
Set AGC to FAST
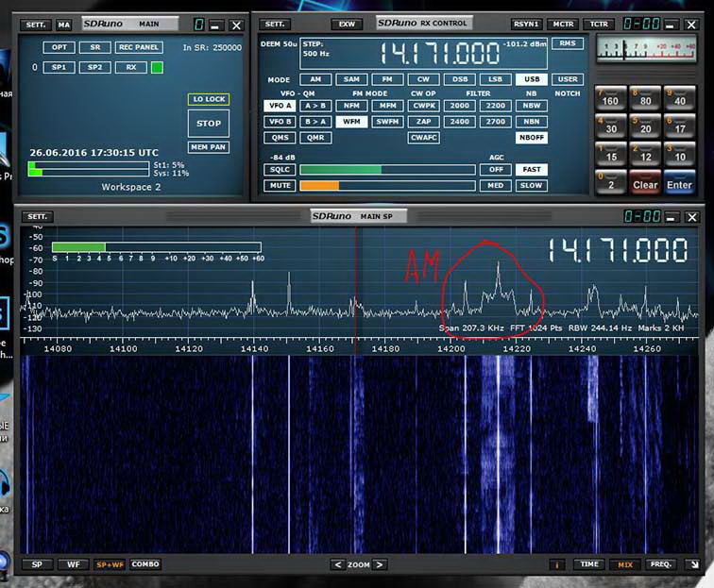(x=532, y=169)
